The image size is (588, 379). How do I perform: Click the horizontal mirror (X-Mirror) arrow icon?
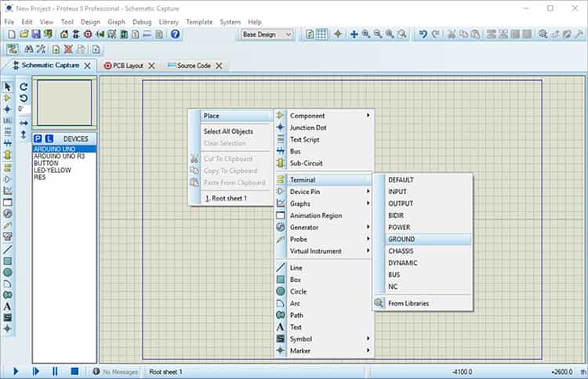[x=24, y=123]
